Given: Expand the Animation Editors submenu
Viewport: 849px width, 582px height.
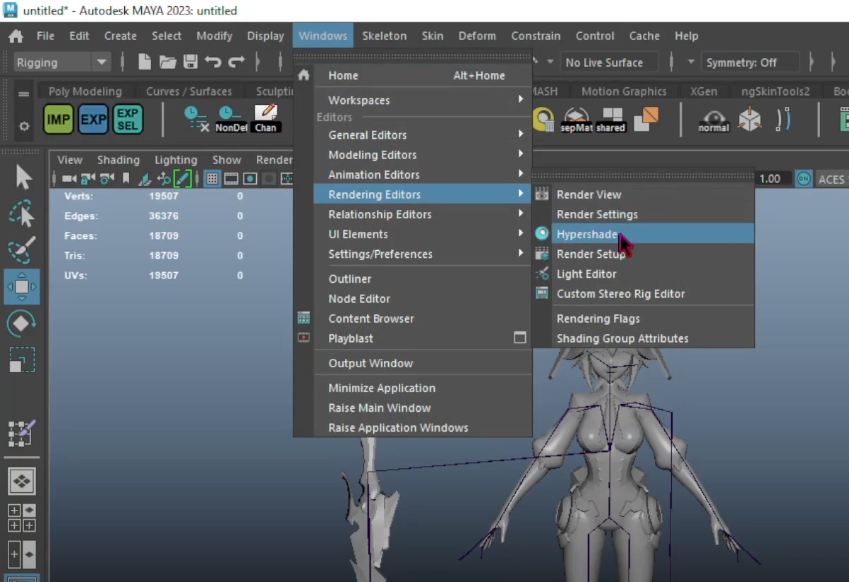Looking at the screenshot, I should click(x=422, y=174).
